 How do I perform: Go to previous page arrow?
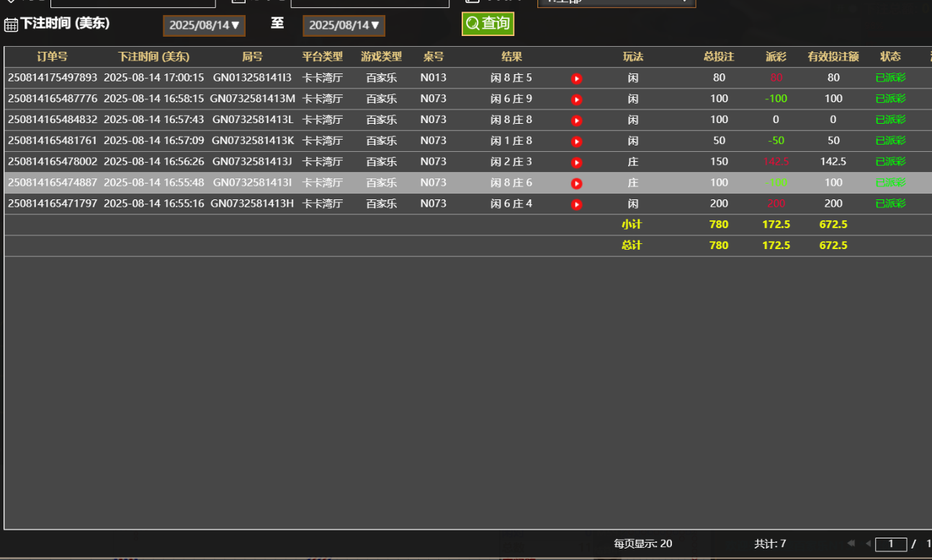(868, 543)
